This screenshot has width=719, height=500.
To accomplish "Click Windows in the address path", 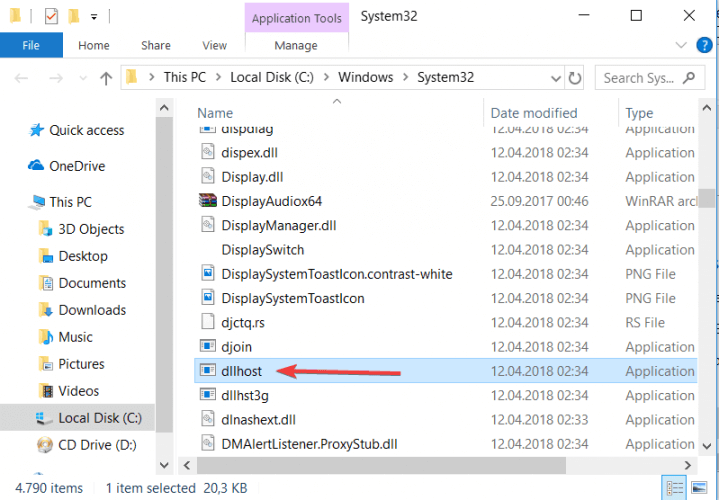I will click(x=365, y=77).
